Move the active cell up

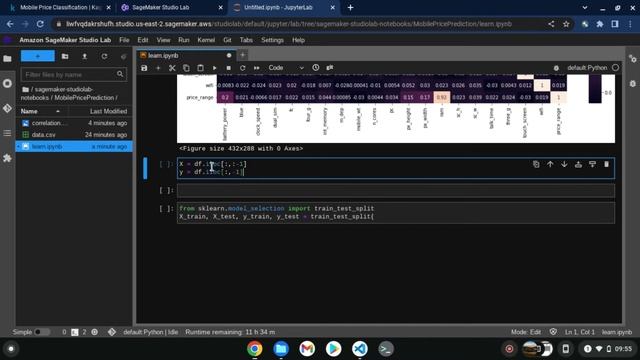click(x=550, y=164)
